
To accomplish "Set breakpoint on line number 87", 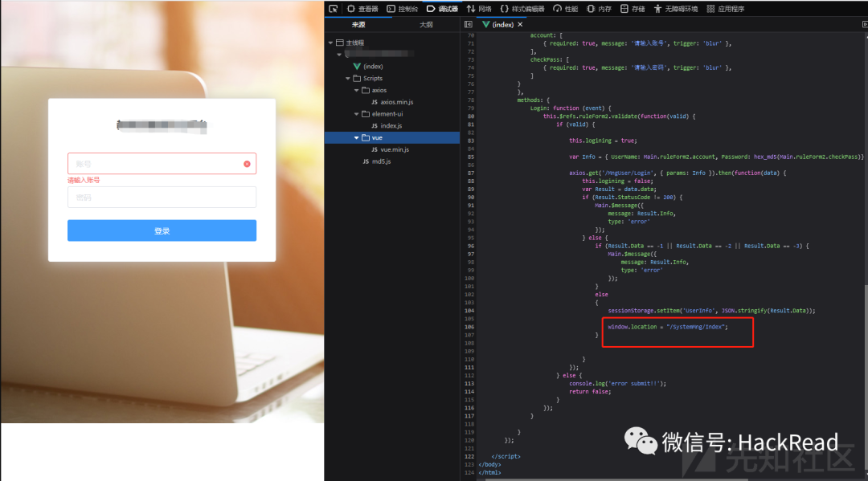I will [x=470, y=173].
